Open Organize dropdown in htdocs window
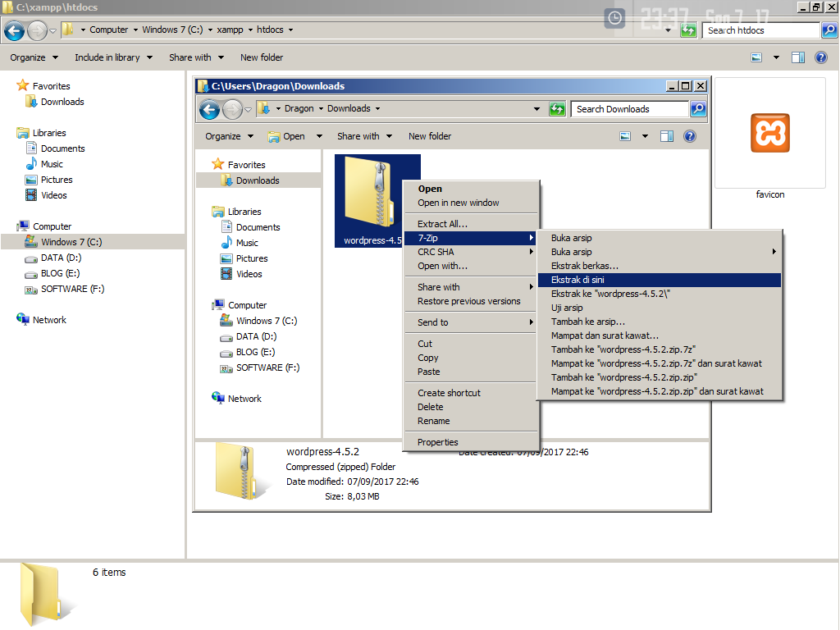 click(x=34, y=57)
